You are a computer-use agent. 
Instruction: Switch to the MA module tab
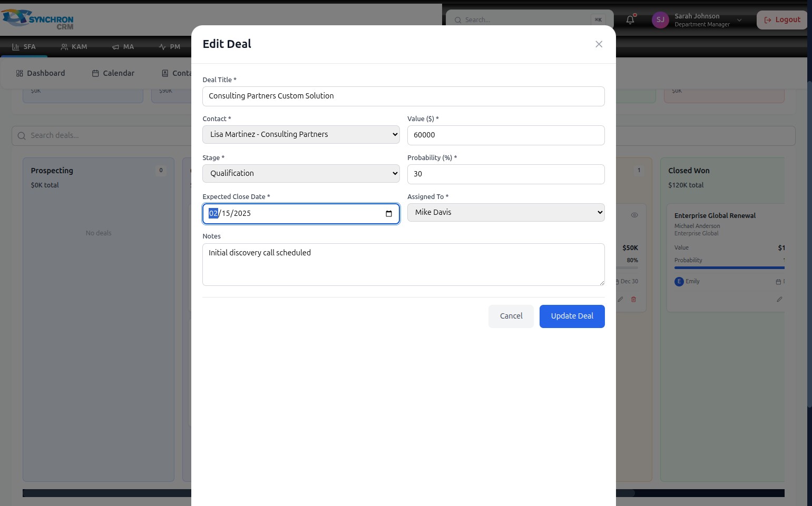click(x=123, y=47)
